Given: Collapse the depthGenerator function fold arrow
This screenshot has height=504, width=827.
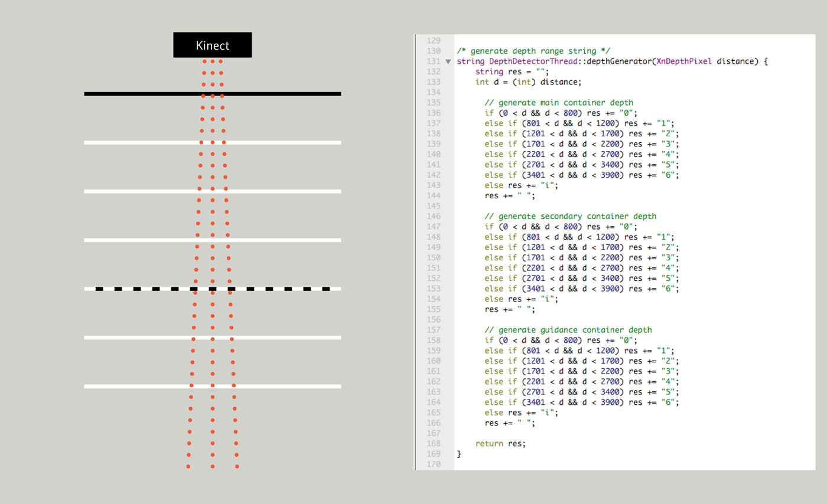Looking at the screenshot, I should pos(448,61).
